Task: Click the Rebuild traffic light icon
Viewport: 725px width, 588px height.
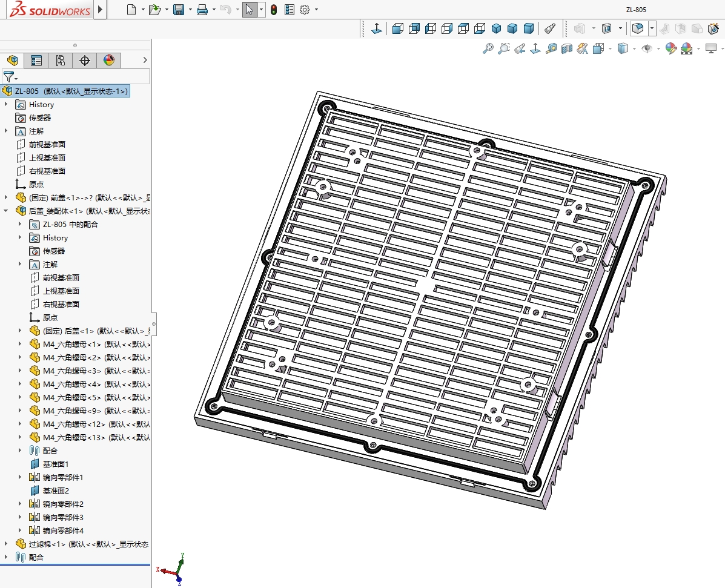Action: tap(274, 10)
